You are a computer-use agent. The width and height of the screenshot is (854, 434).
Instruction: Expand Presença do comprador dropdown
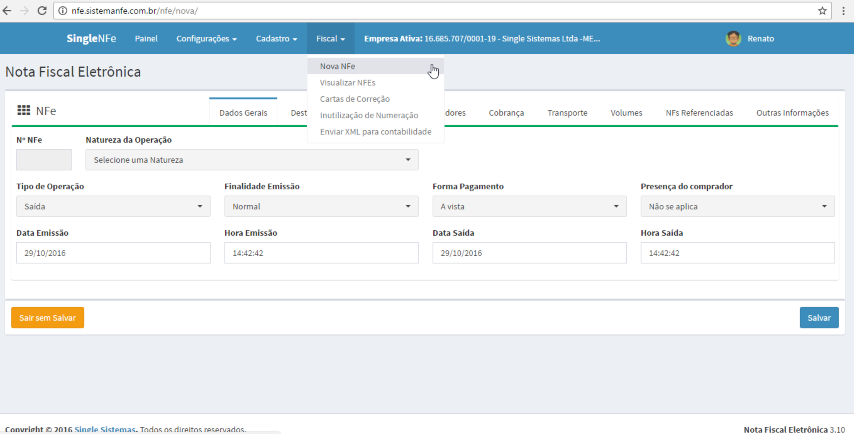click(x=737, y=206)
